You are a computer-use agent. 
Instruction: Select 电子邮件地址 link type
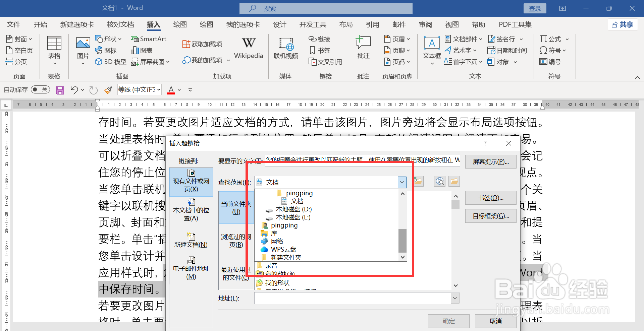(x=191, y=268)
